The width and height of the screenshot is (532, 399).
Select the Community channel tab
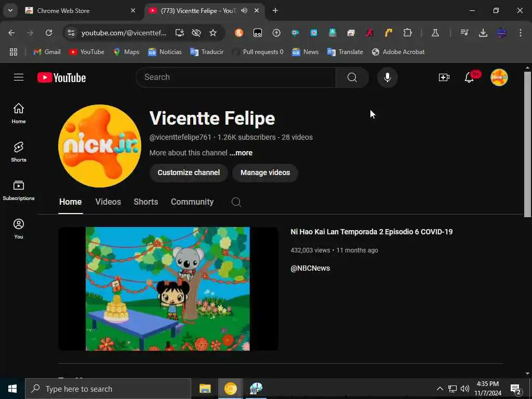pyautogui.click(x=192, y=202)
